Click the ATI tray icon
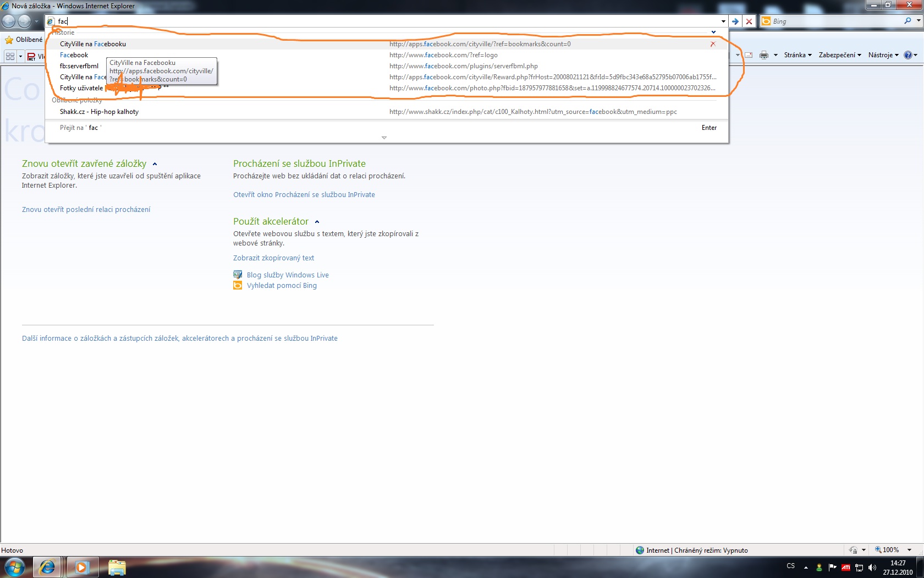This screenshot has width=924, height=578. pyautogui.click(x=846, y=568)
